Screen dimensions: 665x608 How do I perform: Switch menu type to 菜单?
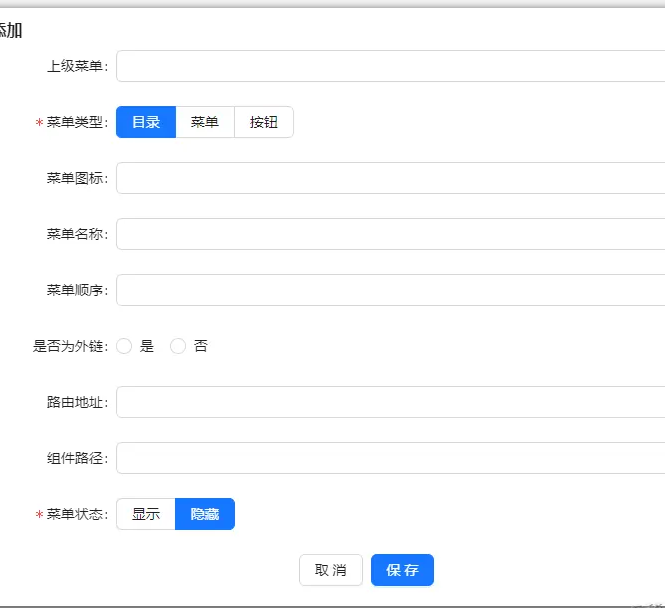(x=205, y=122)
